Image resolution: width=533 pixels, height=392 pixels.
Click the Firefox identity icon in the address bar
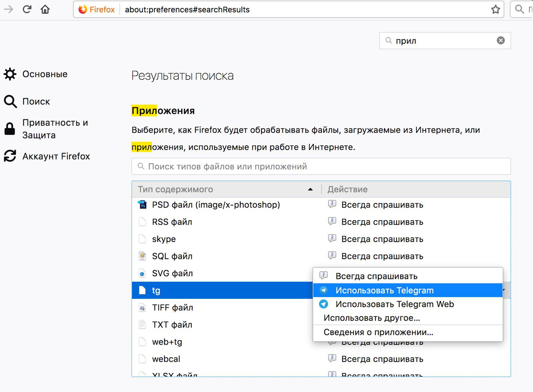pos(83,9)
